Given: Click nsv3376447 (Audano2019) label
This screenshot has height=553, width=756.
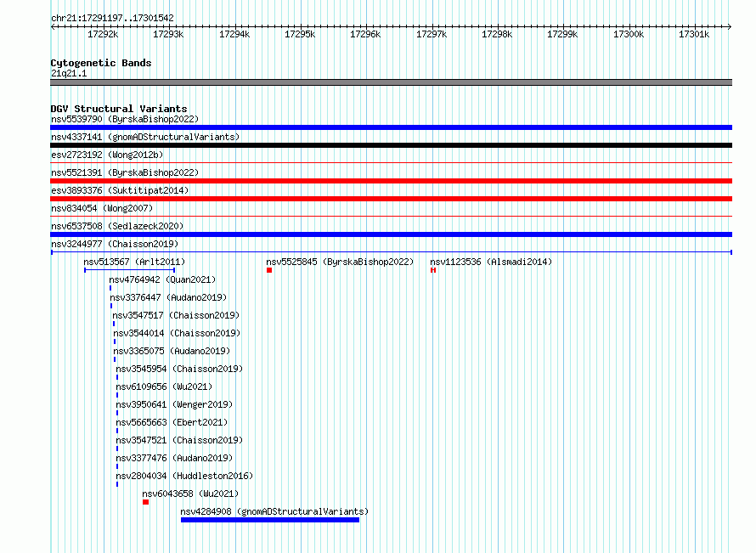Looking at the screenshot, I should point(168,297).
